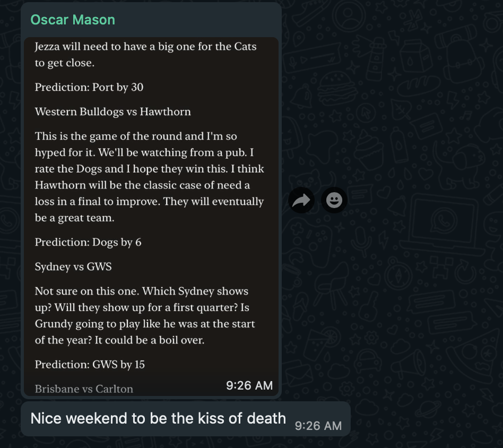Click the "Prediction: Dogs by 6" line
503x448 pixels.
88,242
